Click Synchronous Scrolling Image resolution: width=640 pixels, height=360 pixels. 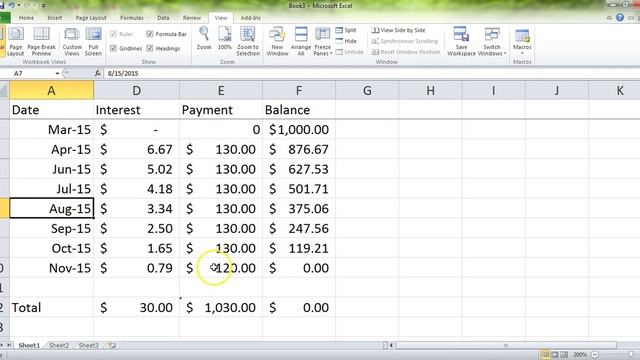404,41
